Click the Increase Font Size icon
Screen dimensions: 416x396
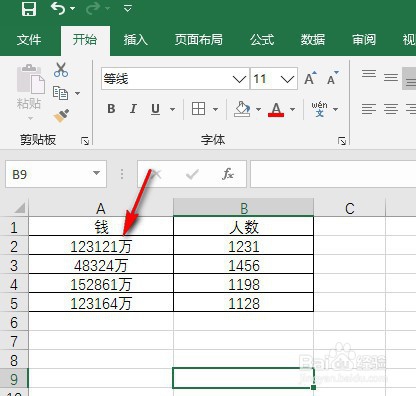pos(310,78)
